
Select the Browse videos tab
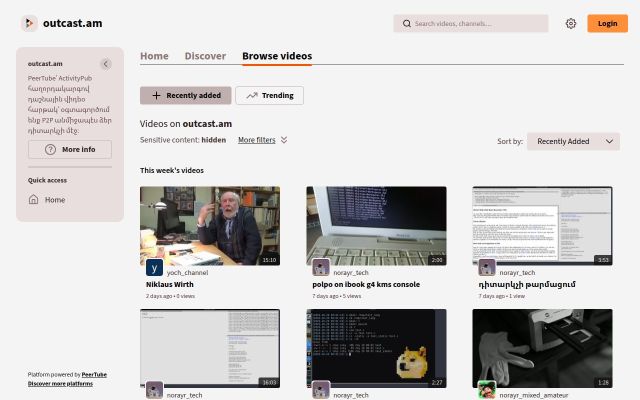pyautogui.click(x=277, y=56)
